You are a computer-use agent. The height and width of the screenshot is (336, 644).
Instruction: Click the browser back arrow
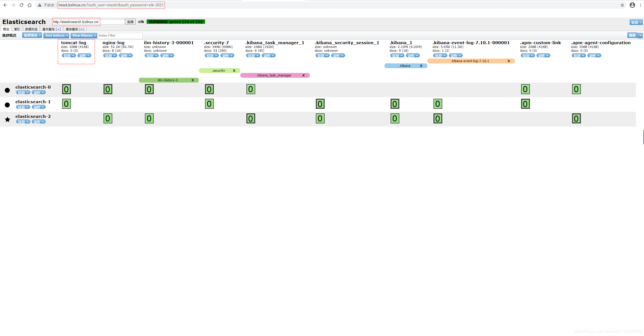coord(5,5)
